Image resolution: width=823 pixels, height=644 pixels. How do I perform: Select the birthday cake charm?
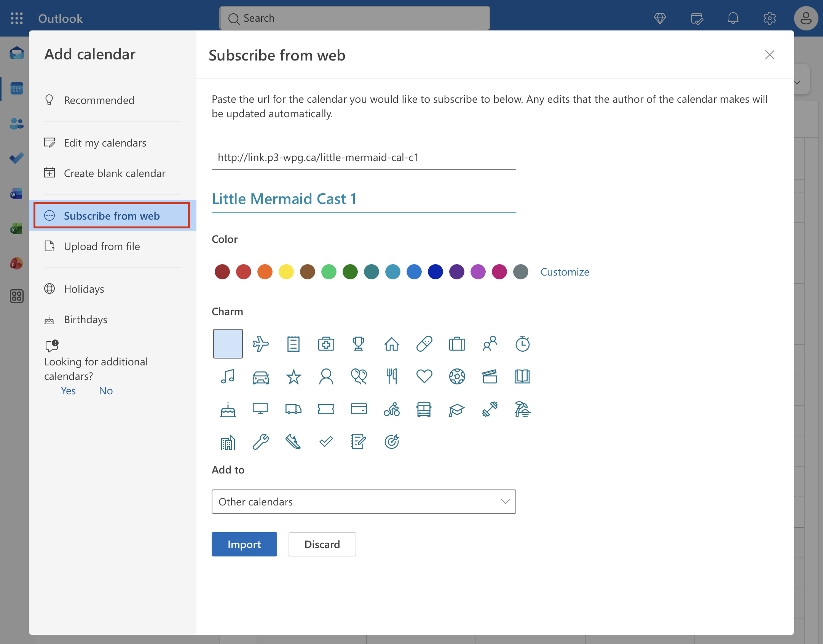pos(228,410)
